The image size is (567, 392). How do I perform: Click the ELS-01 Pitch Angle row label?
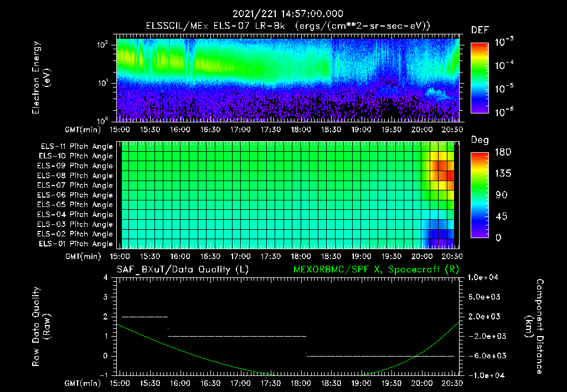[x=76, y=244]
